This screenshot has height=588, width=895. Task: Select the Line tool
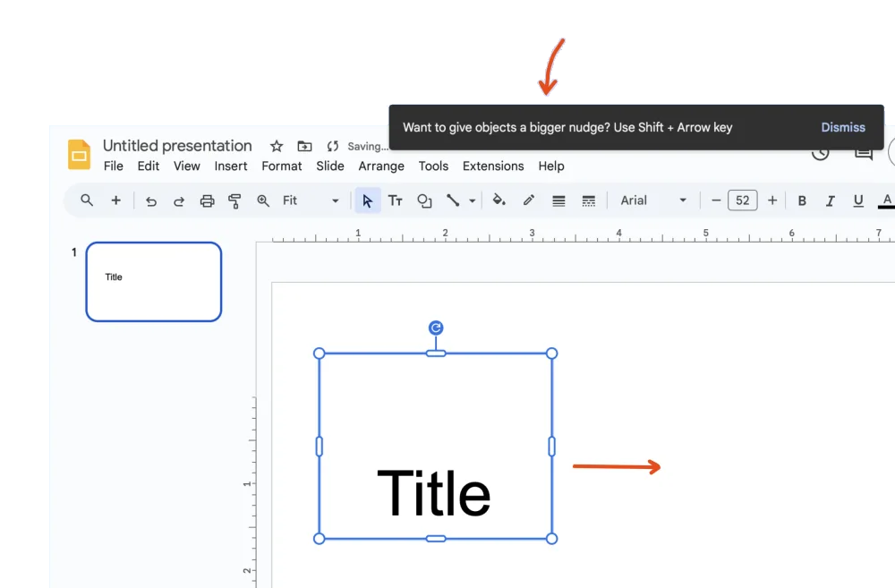click(453, 200)
